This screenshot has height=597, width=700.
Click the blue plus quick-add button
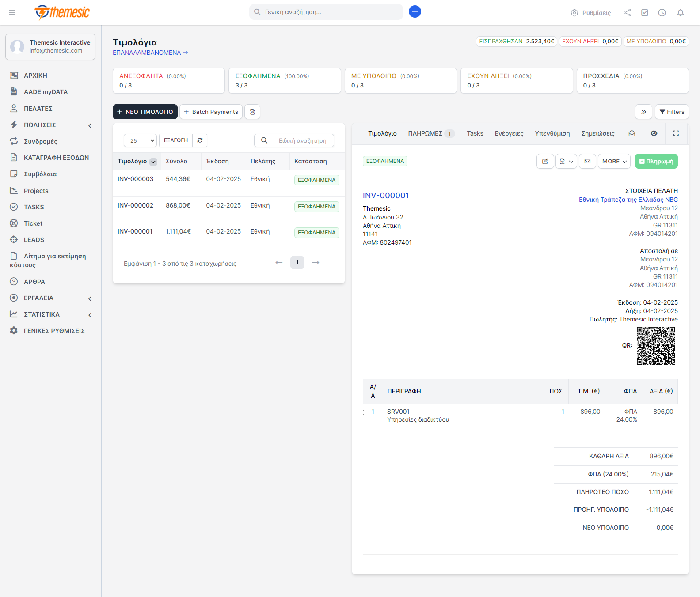click(x=415, y=11)
